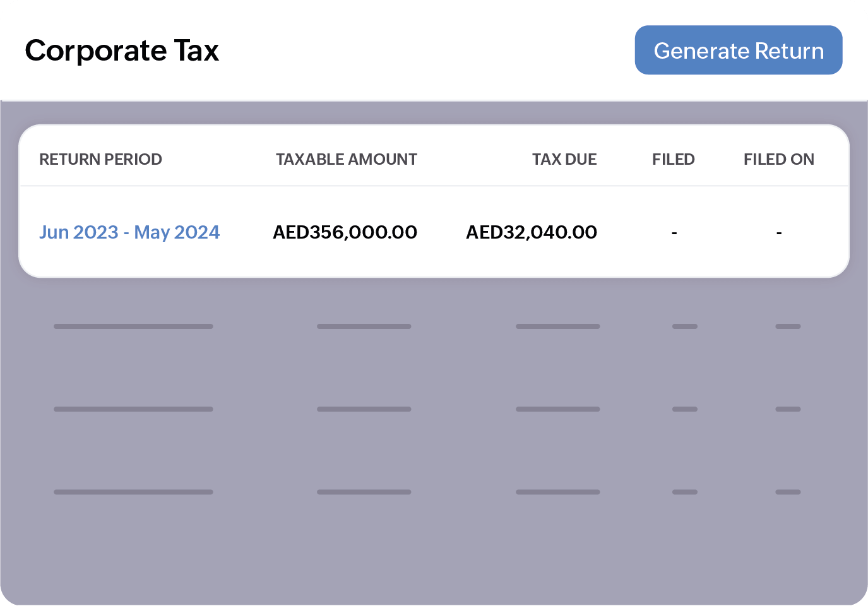
Task: Click the highlighted return row card
Action: pos(434,232)
